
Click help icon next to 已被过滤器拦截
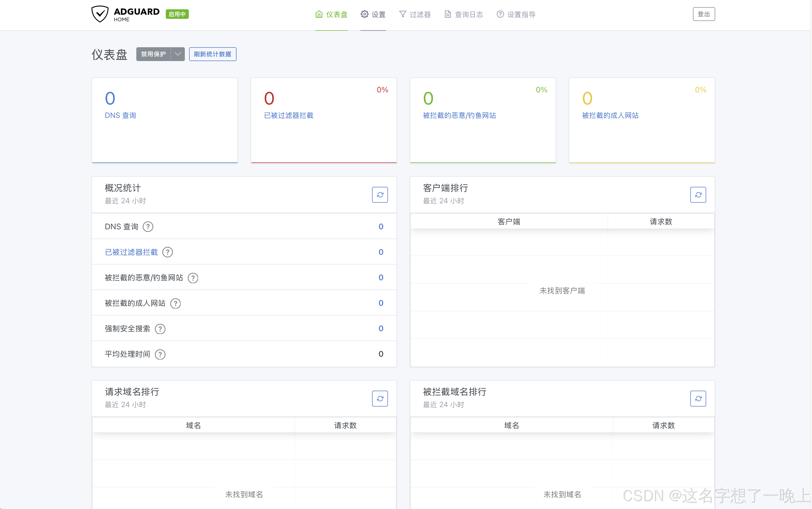click(168, 252)
